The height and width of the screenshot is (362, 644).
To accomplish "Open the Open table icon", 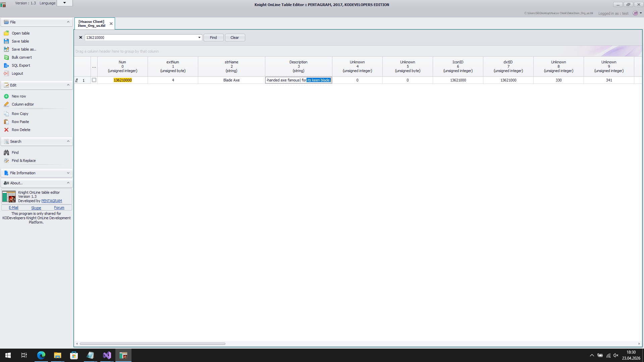I will point(6,33).
